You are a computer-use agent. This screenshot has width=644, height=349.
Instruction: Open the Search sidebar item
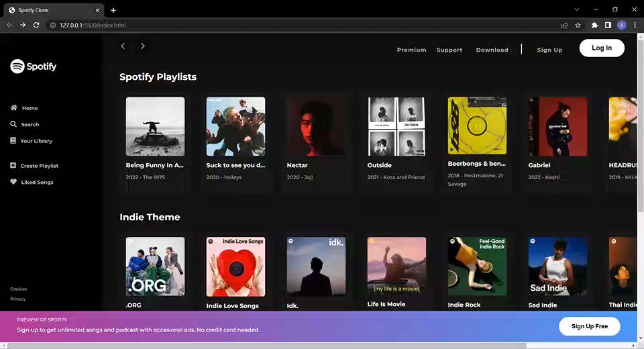[25, 124]
